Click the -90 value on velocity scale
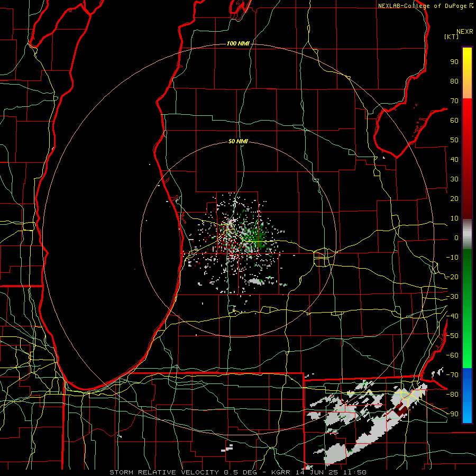The width and height of the screenshot is (476, 476). (x=452, y=414)
